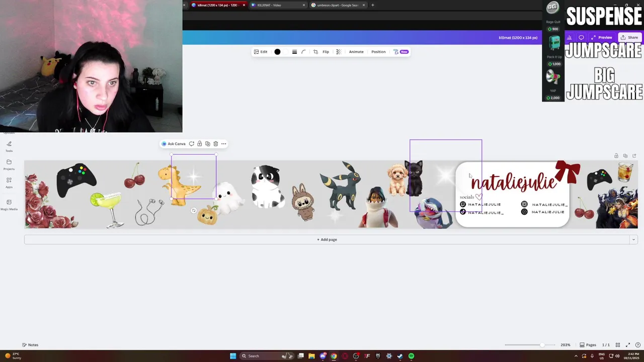Duplicate selected element icon
The image size is (644, 362).
pyautogui.click(x=208, y=144)
